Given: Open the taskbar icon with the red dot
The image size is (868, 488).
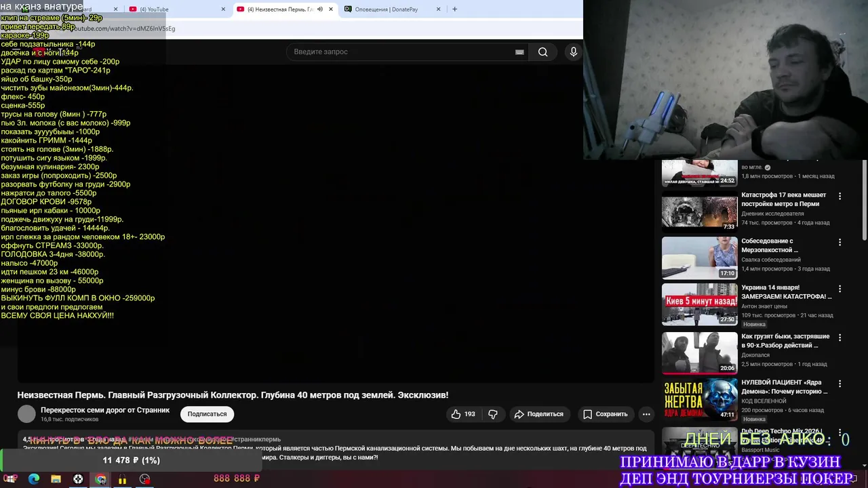Looking at the screenshot, I should coord(144,479).
